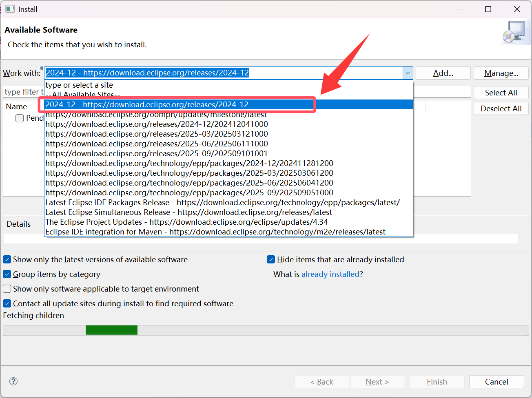The height and width of the screenshot is (398, 532).
Task: Click Select All button
Action: (x=501, y=93)
